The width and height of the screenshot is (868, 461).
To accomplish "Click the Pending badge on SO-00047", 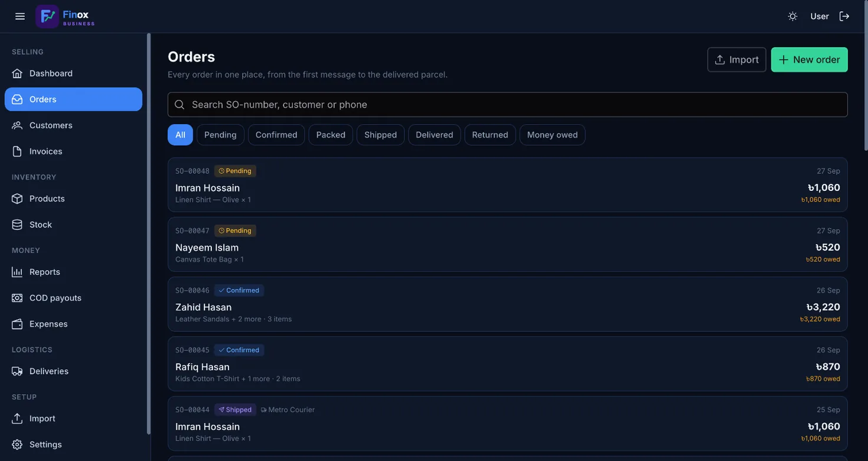I will [235, 230].
